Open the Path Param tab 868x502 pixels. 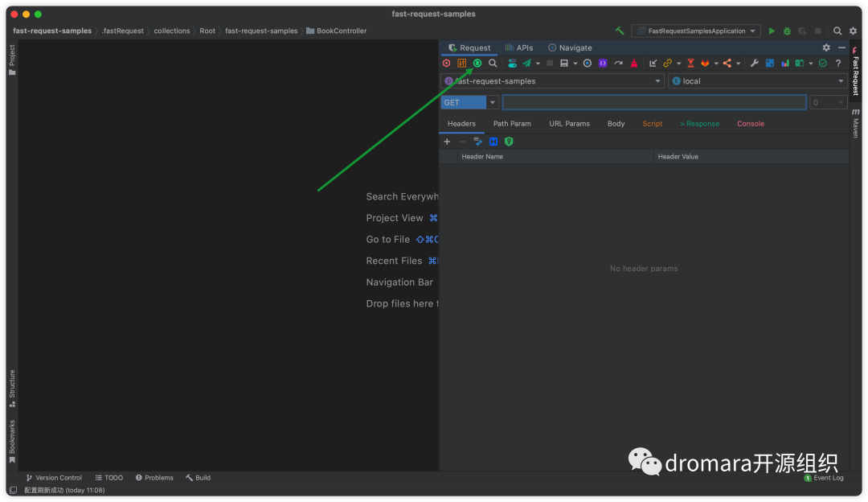coord(512,124)
